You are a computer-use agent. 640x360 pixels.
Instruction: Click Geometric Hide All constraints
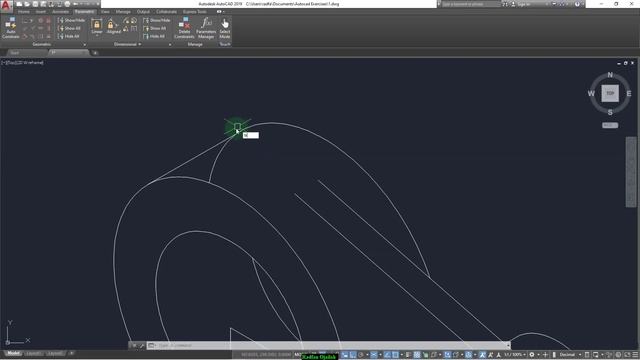(69, 36)
